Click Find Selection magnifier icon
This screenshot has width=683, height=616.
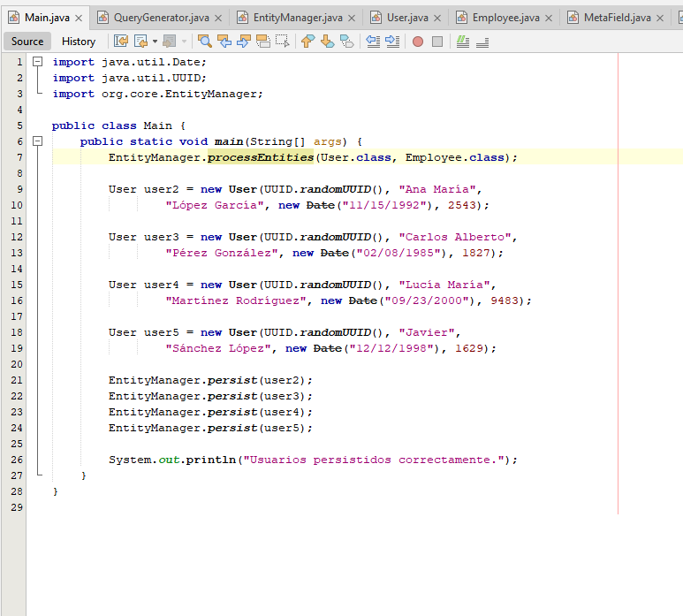coord(205,42)
